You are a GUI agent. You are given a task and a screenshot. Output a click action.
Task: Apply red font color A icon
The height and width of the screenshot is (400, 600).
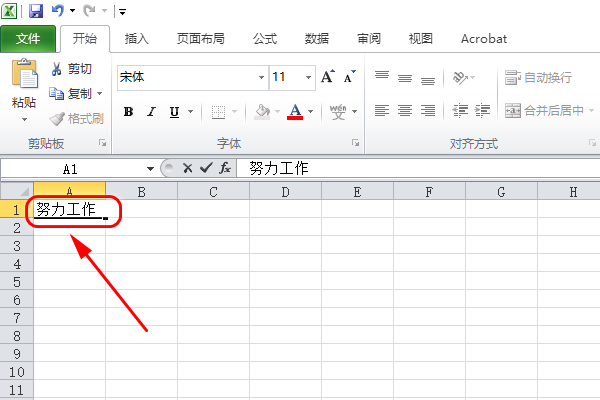click(x=295, y=112)
